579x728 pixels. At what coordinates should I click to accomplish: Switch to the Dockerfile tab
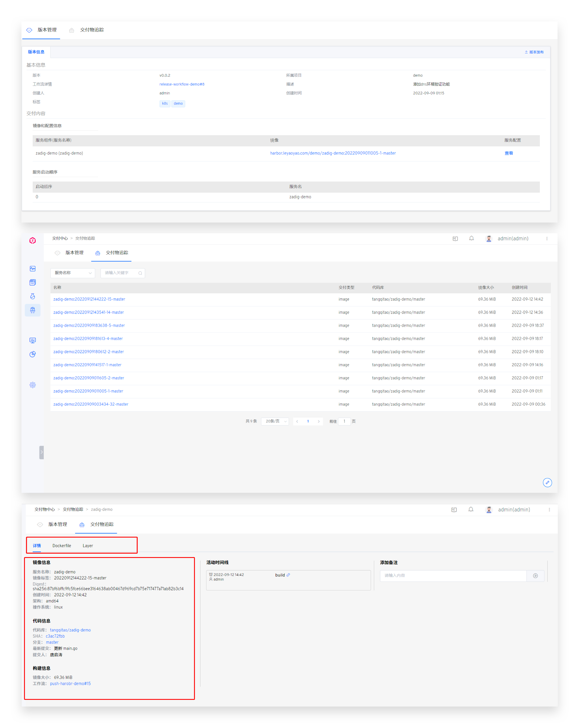(x=62, y=546)
